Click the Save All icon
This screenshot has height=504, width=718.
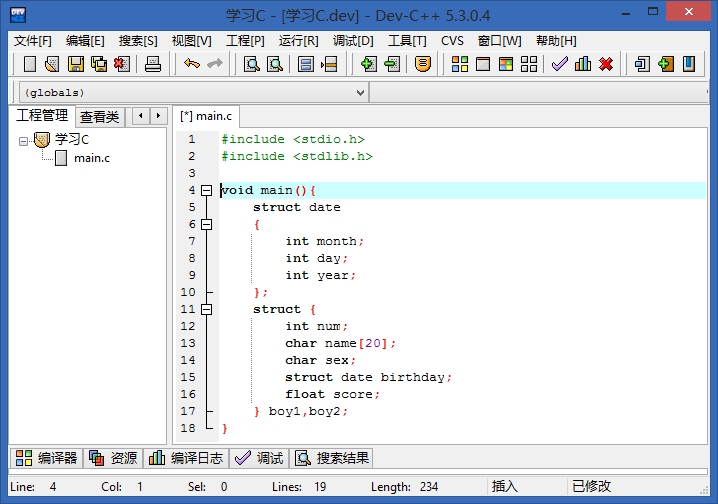(x=99, y=64)
